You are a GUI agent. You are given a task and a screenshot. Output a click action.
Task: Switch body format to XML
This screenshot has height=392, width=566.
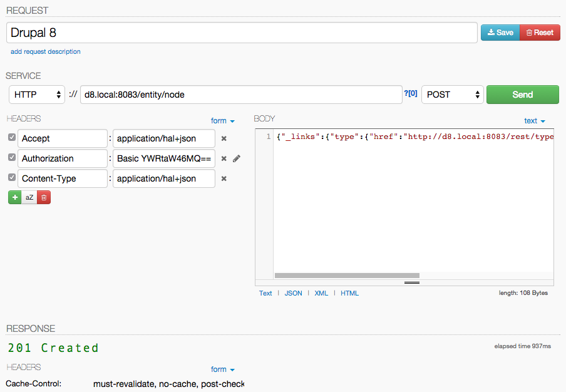pos(321,293)
